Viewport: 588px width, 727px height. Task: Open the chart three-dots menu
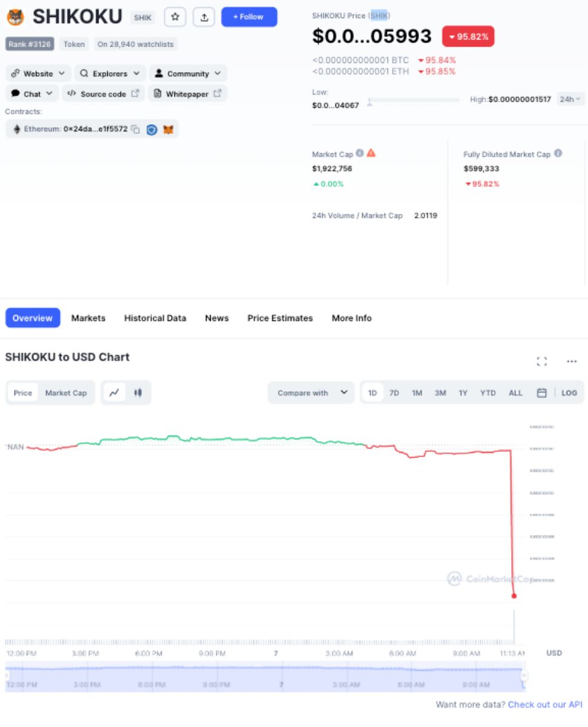[x=572, y=362]
